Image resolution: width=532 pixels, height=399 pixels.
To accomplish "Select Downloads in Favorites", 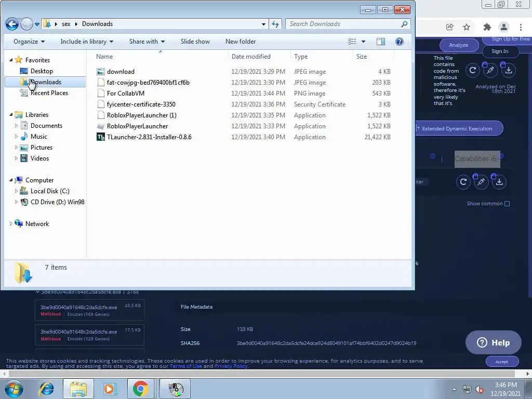I will tap(45, 82).
